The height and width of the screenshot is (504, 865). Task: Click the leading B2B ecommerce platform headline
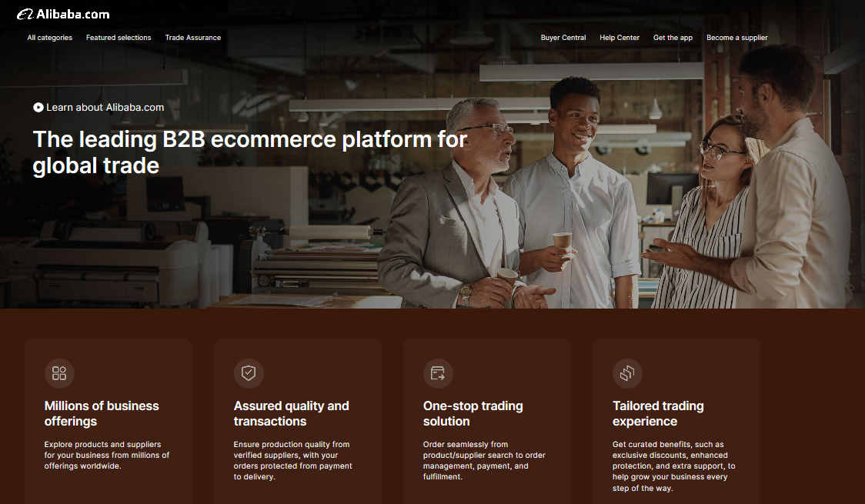coord(250,152)
